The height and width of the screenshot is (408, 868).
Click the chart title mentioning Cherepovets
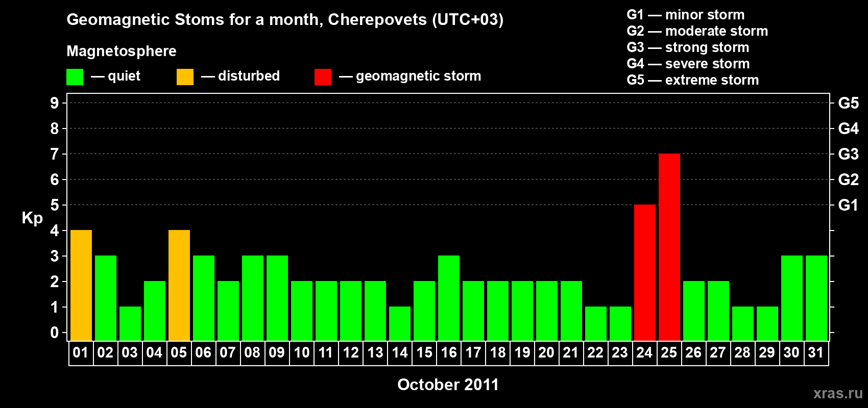pos(285,19)
